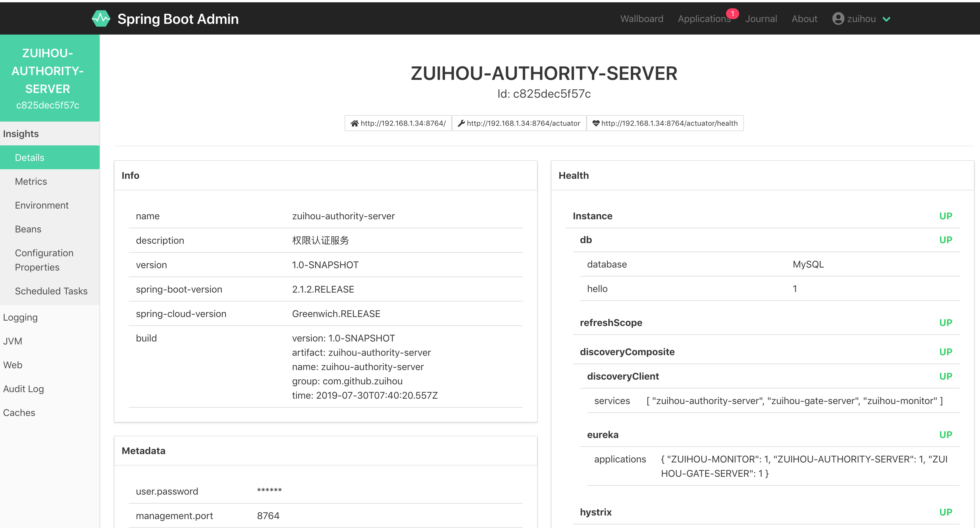Click the Scheduled Tasks sidebar link
Image resolution: width=980 pixels, height=528 pixels.
[x=51, y=291]
